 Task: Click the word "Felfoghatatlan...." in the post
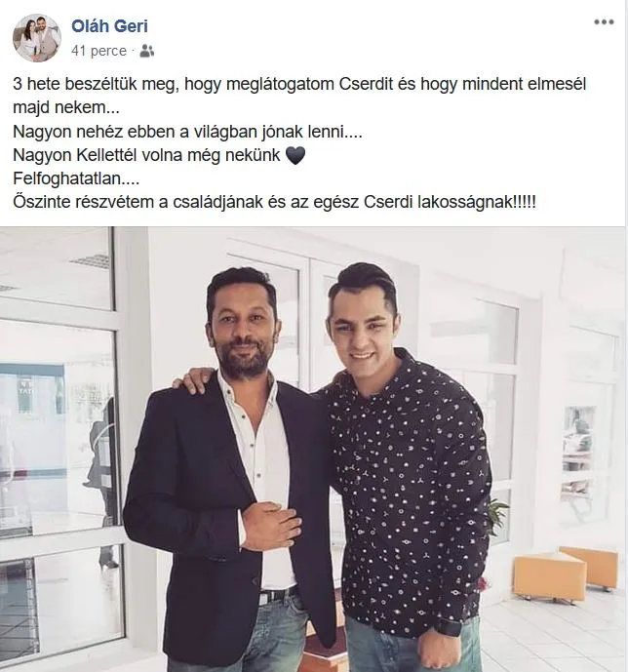click(76, 178)
